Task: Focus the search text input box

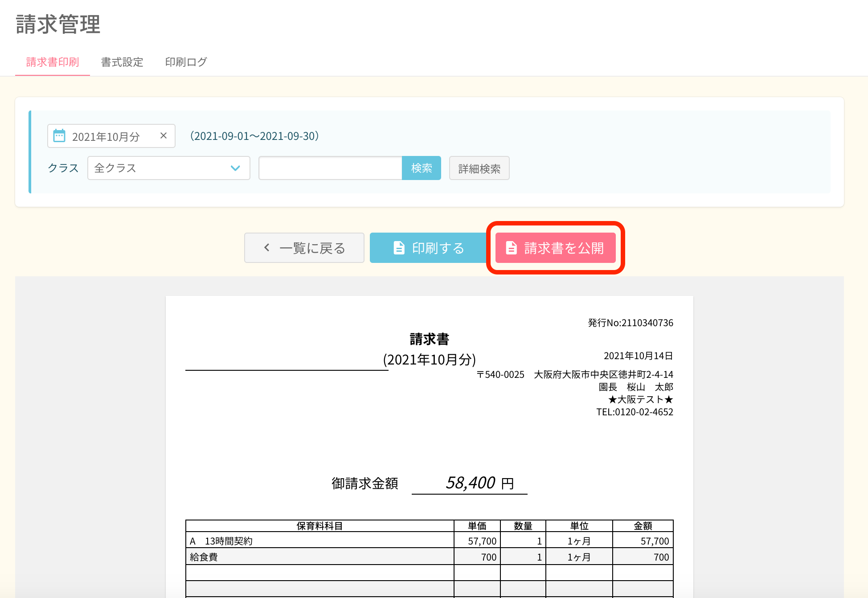Action: 330,168
